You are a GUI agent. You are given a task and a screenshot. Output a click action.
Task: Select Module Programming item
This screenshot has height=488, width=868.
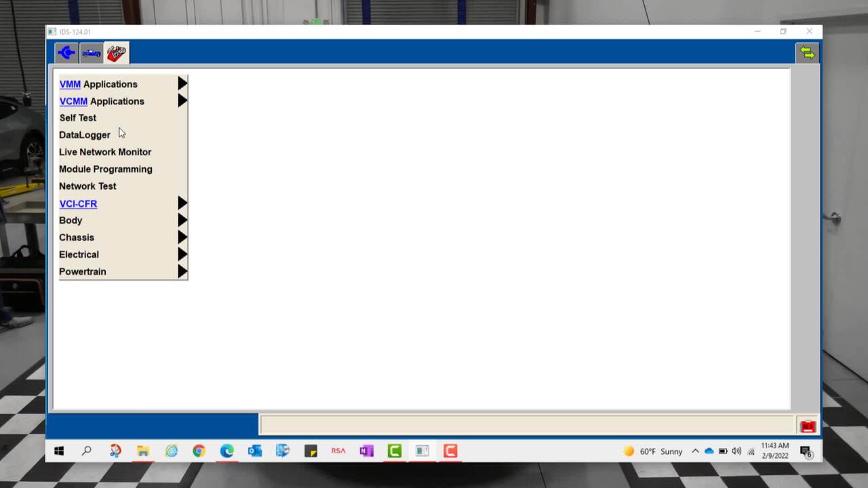(106, 169)
